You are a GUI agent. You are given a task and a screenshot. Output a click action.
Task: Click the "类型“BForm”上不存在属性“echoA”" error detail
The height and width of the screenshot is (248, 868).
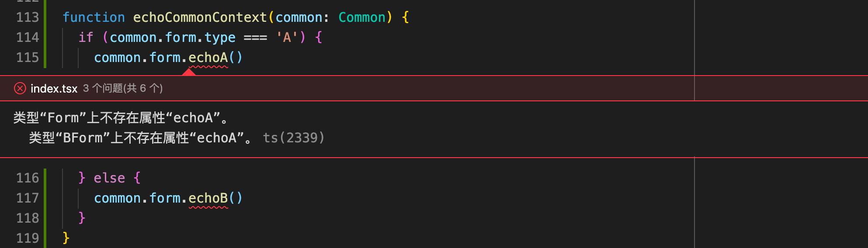point(138,138)
